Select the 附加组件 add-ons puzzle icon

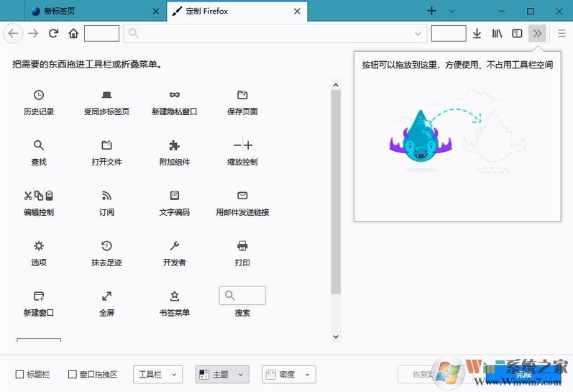point(175,145)
